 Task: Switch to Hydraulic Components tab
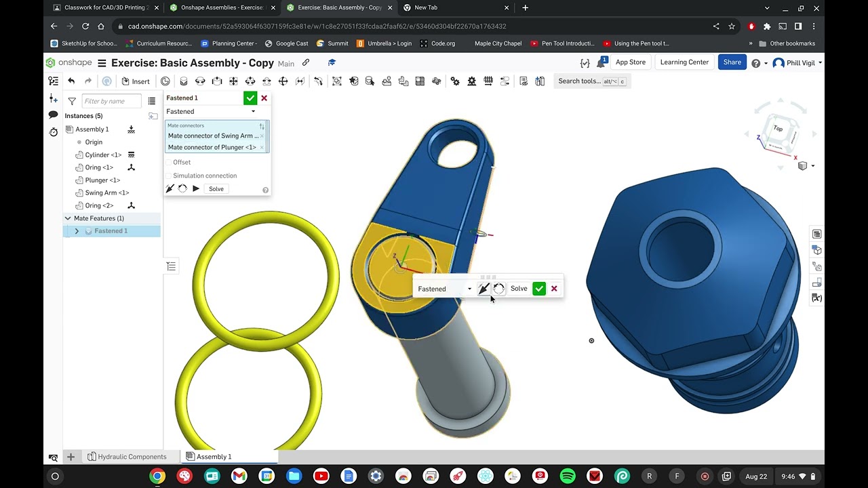126,457
